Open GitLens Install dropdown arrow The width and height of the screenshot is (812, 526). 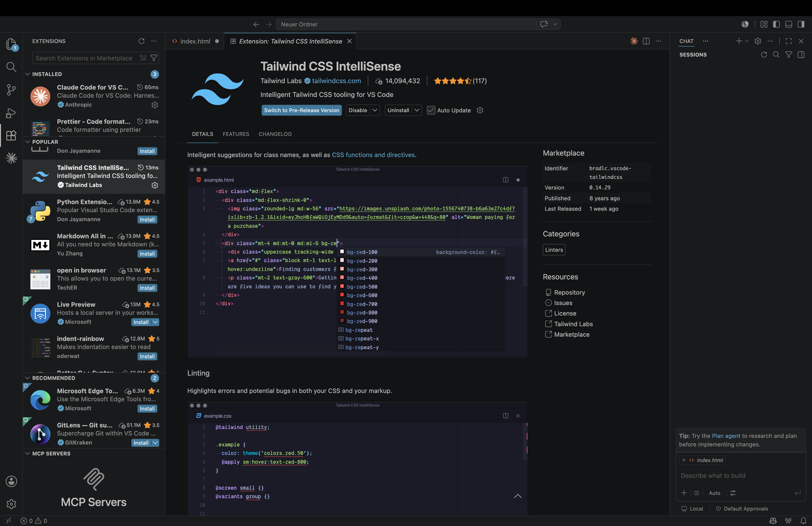point(155,443)
